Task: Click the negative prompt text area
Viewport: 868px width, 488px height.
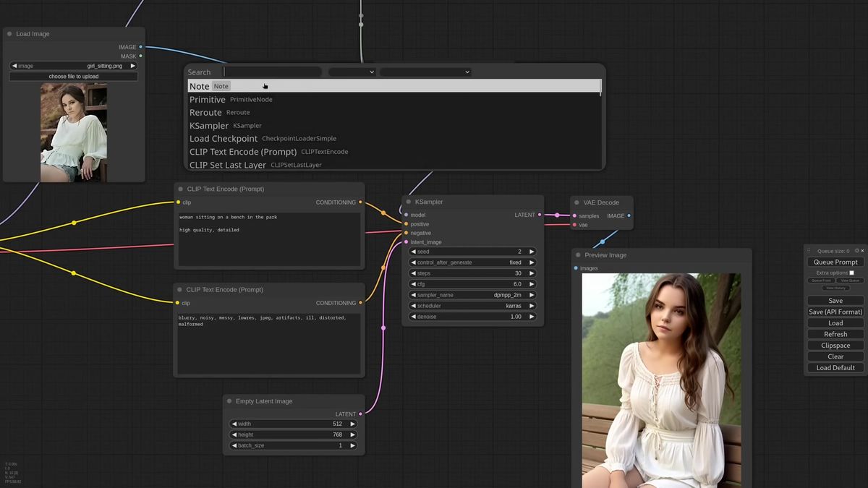Action: tap(270, 343)
